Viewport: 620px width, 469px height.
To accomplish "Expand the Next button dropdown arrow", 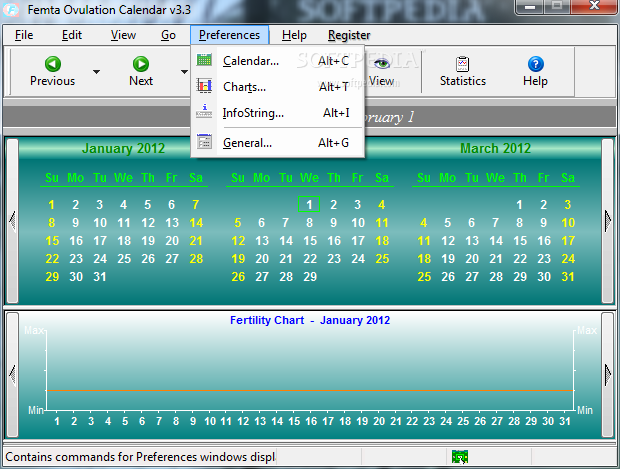I will pyautogui.click(x=184, y=72).
